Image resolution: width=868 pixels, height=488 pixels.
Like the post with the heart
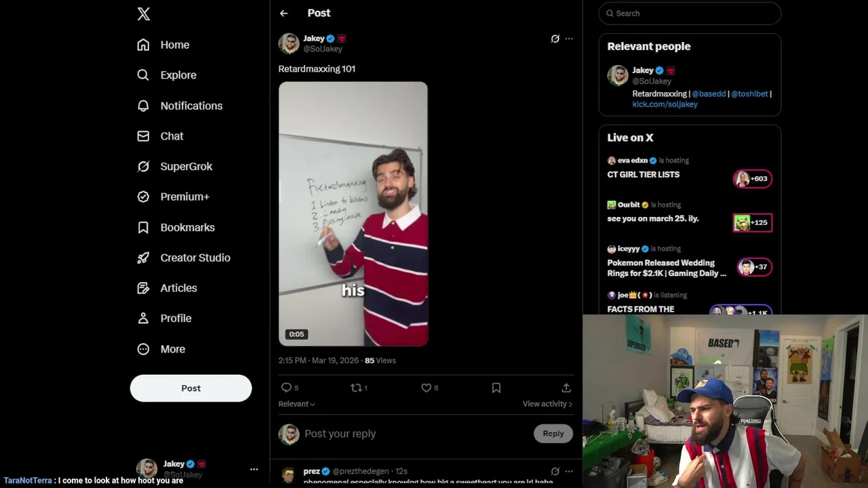[x=426, y=388]
